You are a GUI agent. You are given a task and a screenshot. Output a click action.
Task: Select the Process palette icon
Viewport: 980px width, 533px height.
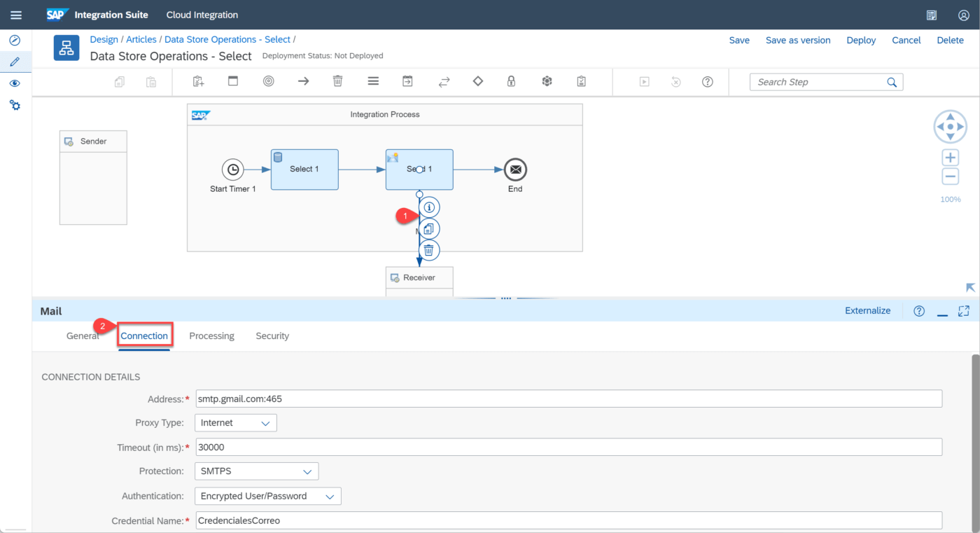point(233,81)
